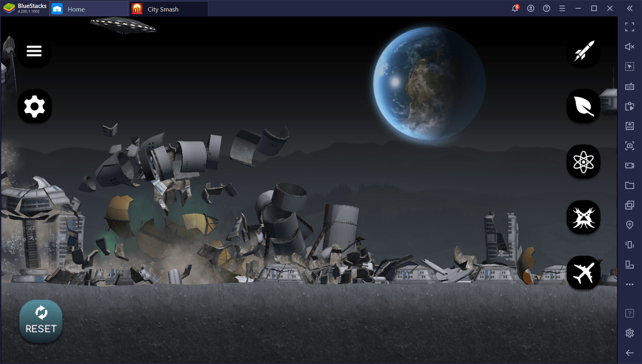Open the sidebar help guide icon

(630, 313)
